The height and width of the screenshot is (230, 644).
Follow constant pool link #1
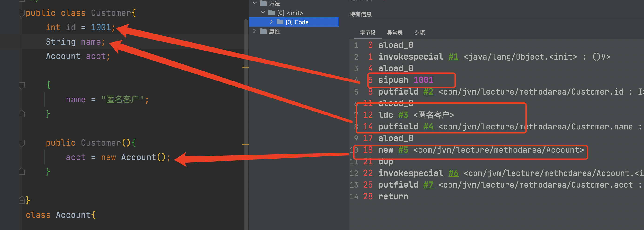coord(453,57)
